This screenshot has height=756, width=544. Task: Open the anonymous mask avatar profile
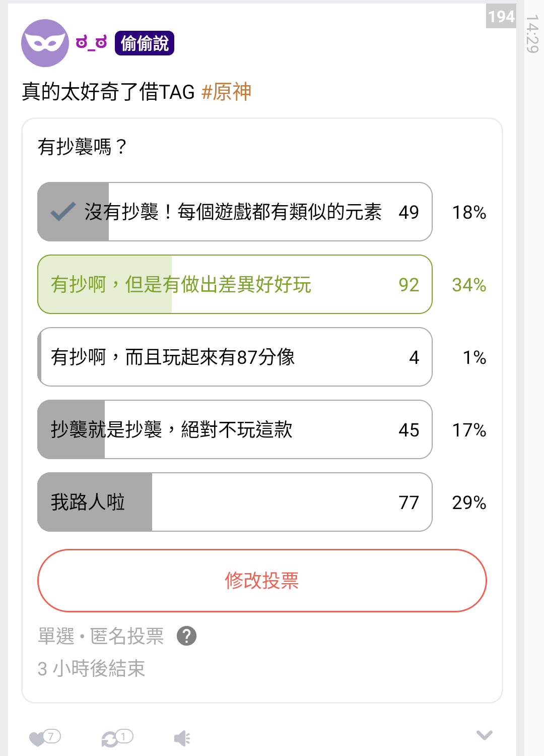point(45,43)
